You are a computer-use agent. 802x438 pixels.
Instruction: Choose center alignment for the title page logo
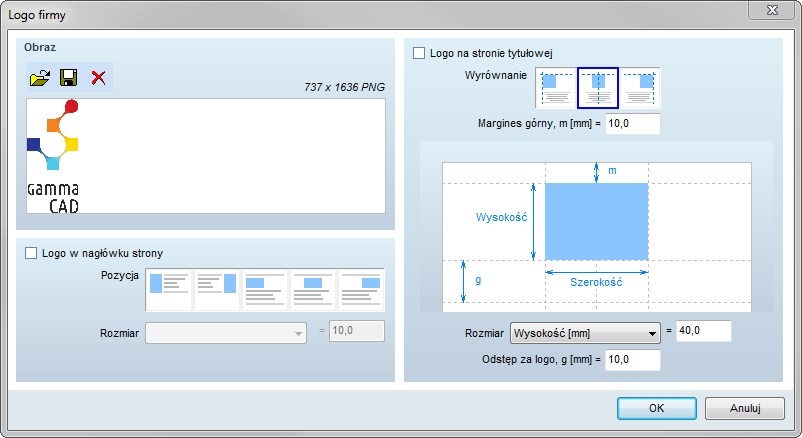point(598,88)
